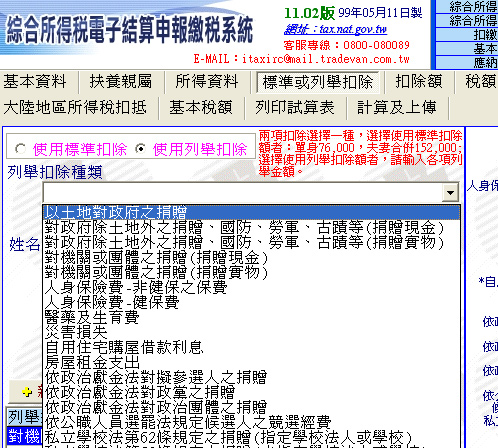Open the tax.nat.gov.tw website link

pos(335,29)
